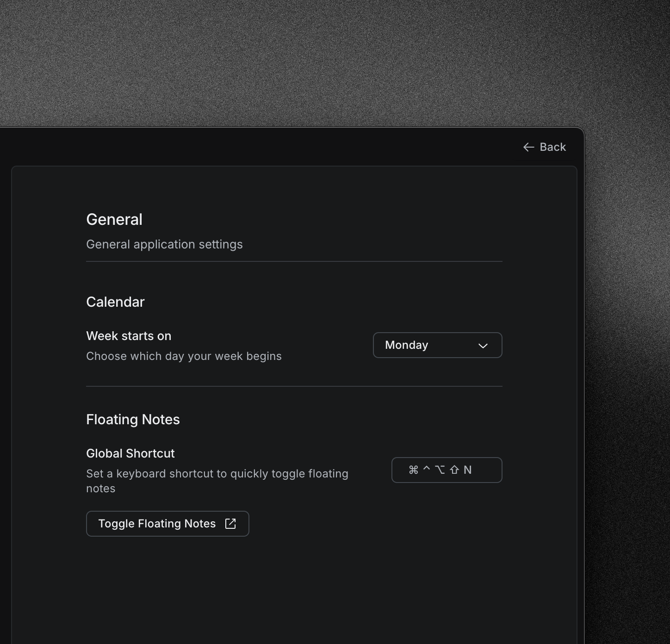The height and width of the screenshot is (644, 670).
Task: Click the General page heading
Action: (x=114, y=219)
